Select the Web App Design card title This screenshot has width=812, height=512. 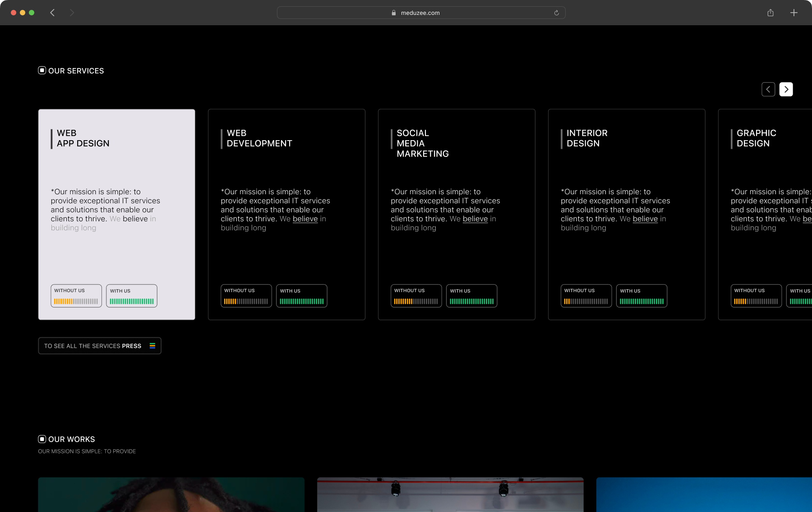coord(83,138)
